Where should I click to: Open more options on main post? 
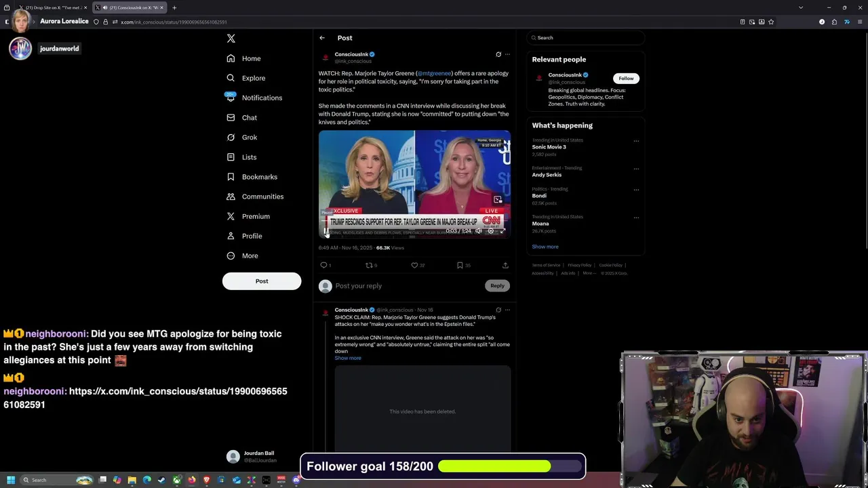pos(507,54)
